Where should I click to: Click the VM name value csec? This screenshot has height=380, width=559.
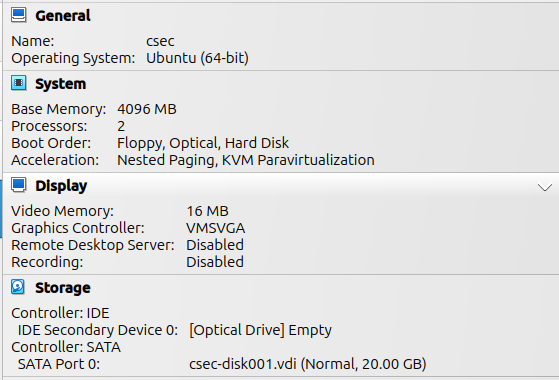coord(160,41)
